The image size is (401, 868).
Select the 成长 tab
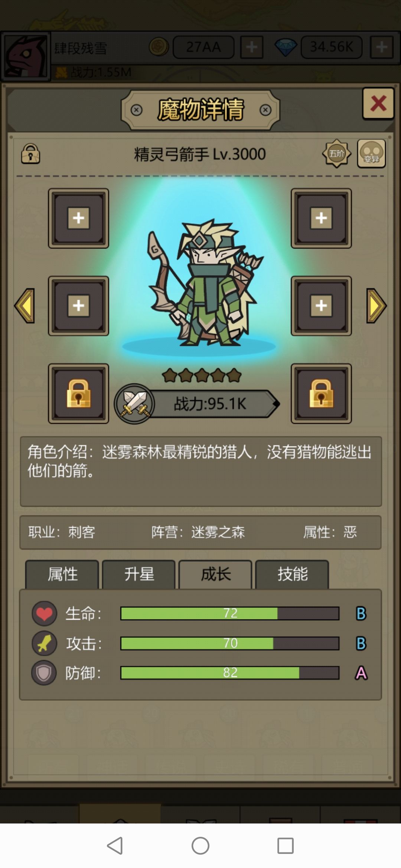(x=215, y=574)
